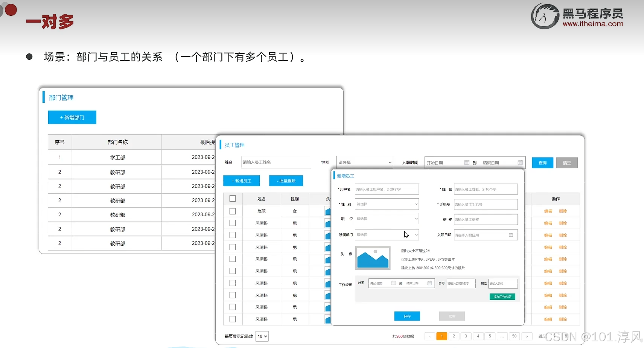
Task: Click the 添加工作经历 button
Action: (x=502, y=296)
